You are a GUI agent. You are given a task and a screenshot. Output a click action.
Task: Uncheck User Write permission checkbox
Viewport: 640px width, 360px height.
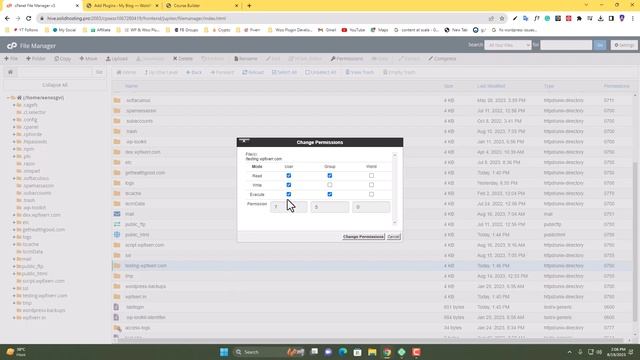point(289,185)
